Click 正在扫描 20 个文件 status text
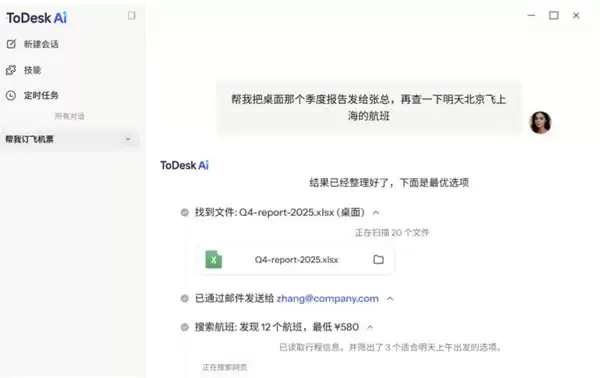Screen dimensions: 600x378 pos(392,233)
